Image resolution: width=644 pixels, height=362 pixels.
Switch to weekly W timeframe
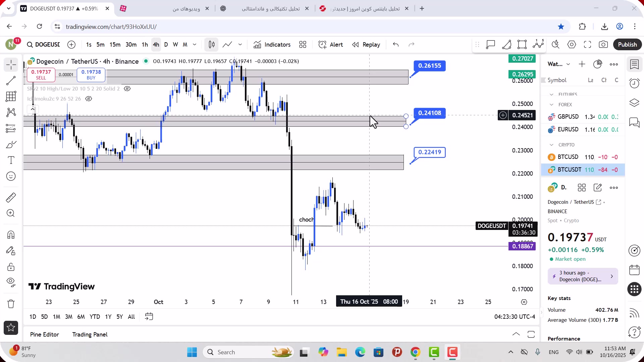pos(175,45)
